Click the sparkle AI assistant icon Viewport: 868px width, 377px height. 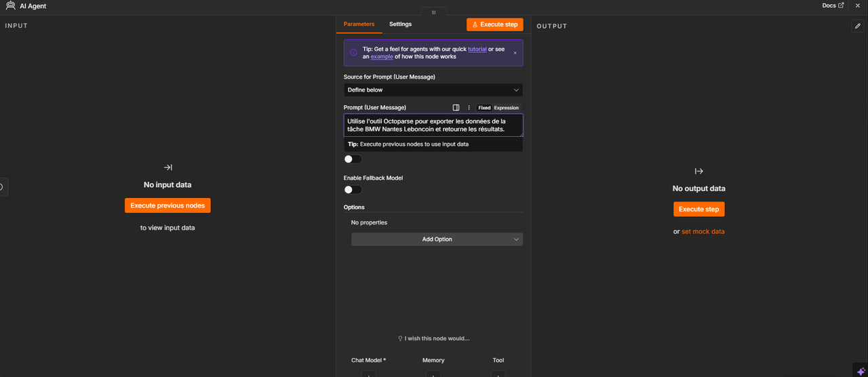click(861, 371)
